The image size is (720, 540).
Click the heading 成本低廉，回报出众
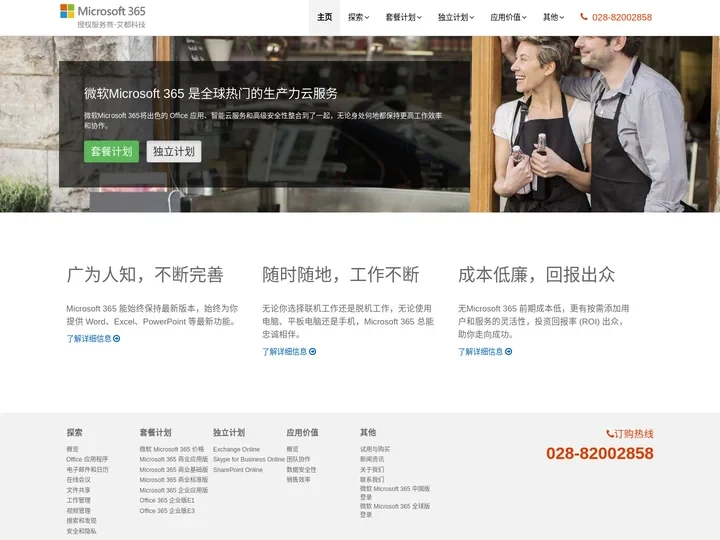tap(536, 274)
